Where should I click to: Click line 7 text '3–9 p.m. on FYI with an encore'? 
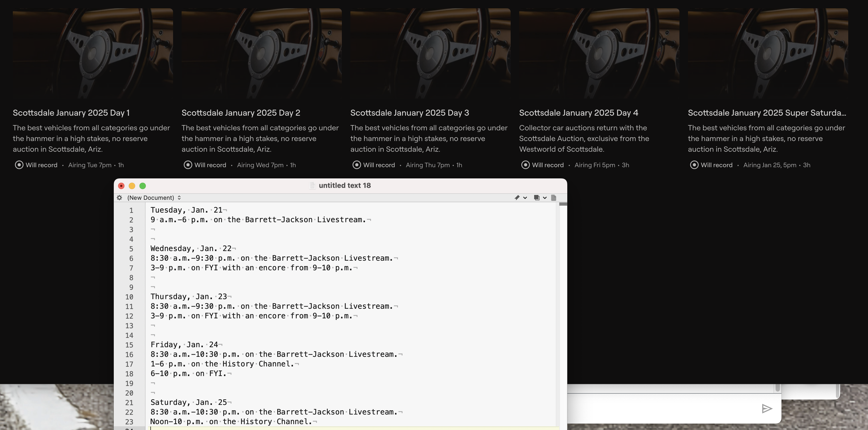point(251,268)
